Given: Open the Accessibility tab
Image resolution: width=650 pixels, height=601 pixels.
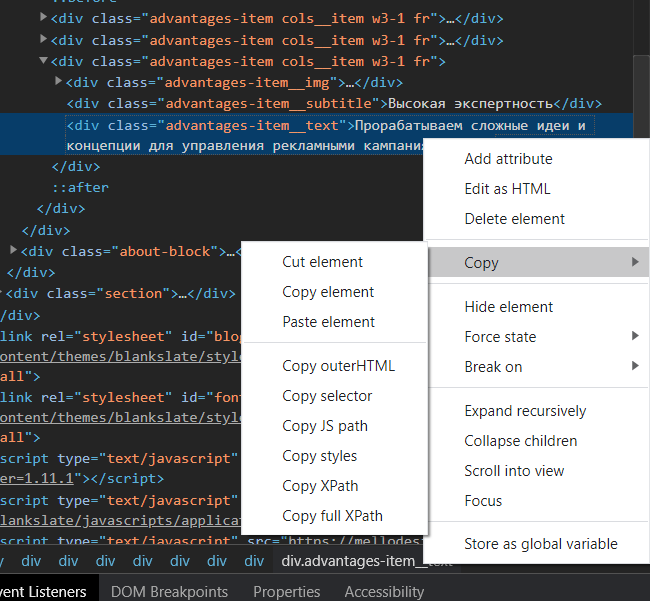Looking at the screenshot, I should [x=384, y=591].
